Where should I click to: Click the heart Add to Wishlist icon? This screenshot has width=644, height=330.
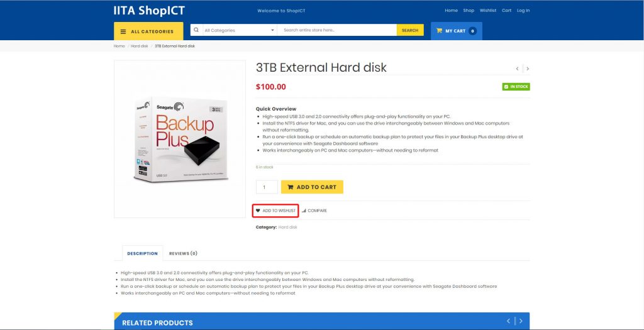[x=258, y=211]
